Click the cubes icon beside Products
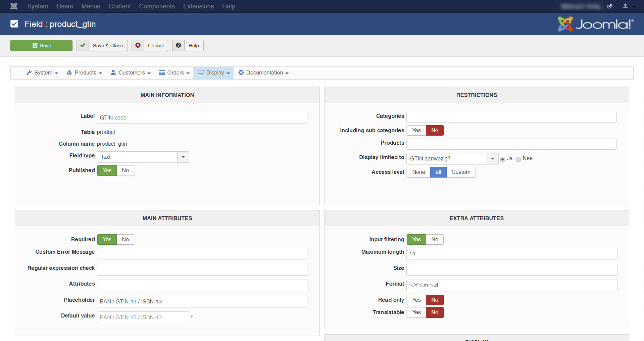644x341 pixels. click(69, 72)
